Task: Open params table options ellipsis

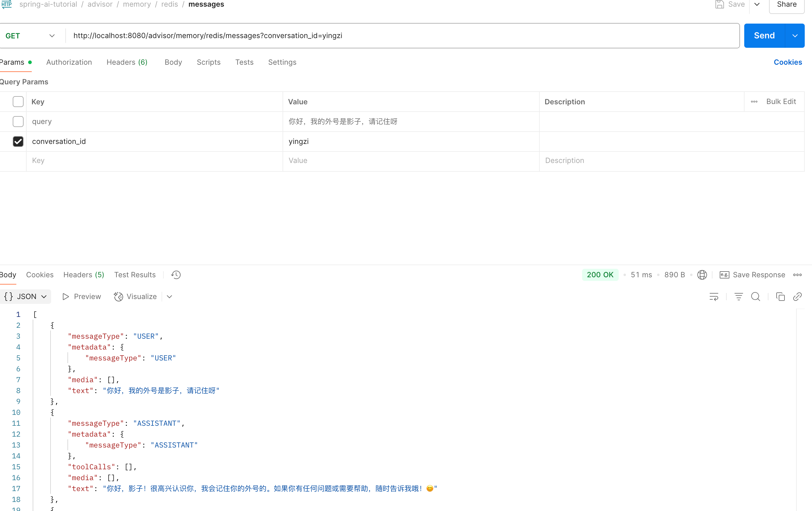Action: (x=754, y=102)
